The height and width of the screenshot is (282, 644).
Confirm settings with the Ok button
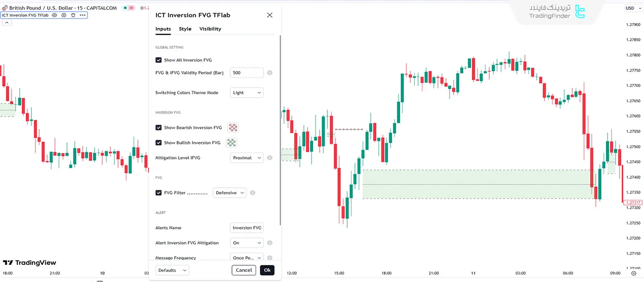[267, 270]
